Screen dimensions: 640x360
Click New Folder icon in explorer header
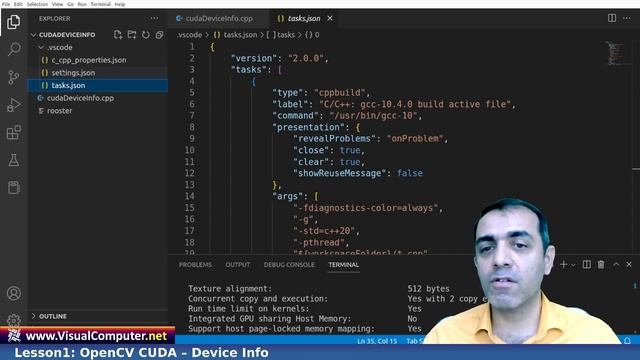pyautogui.click(x=132, y=35)
